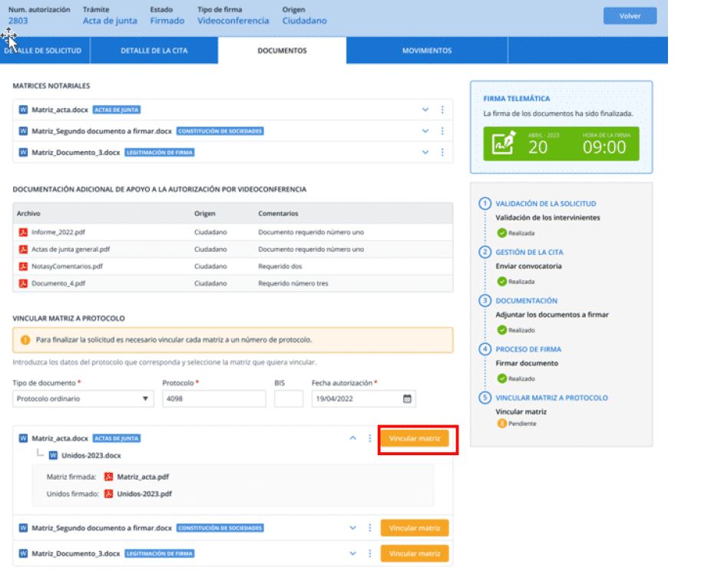This screenshot has height=588, width=701.
Task: Click the BIS input box
Action: pyautogui.click(x=288, y=398)
